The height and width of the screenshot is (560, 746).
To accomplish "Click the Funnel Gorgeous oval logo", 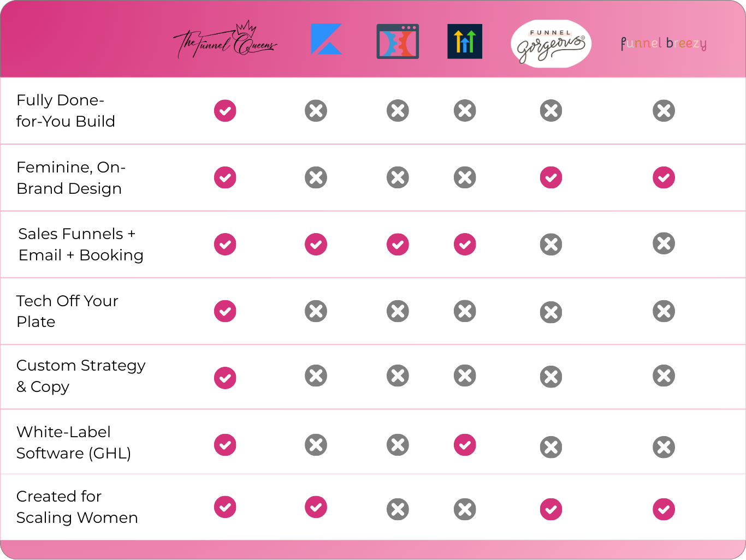I will (x=551, y=44).
